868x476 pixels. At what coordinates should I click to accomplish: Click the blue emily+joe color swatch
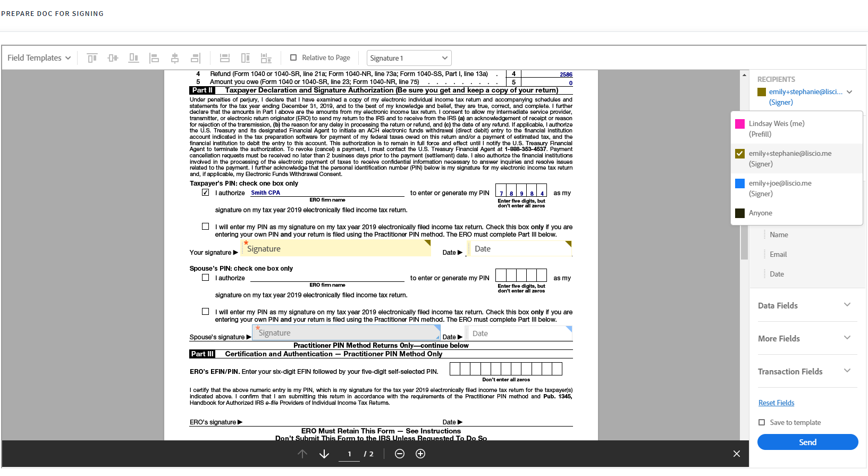[x=740, y=183]
